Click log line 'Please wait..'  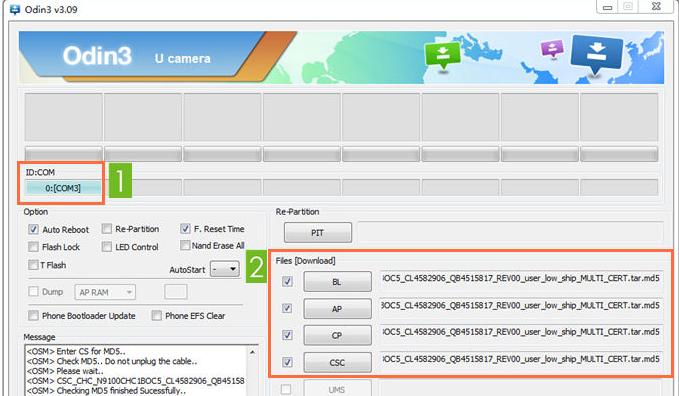click(x=65, y=371)
